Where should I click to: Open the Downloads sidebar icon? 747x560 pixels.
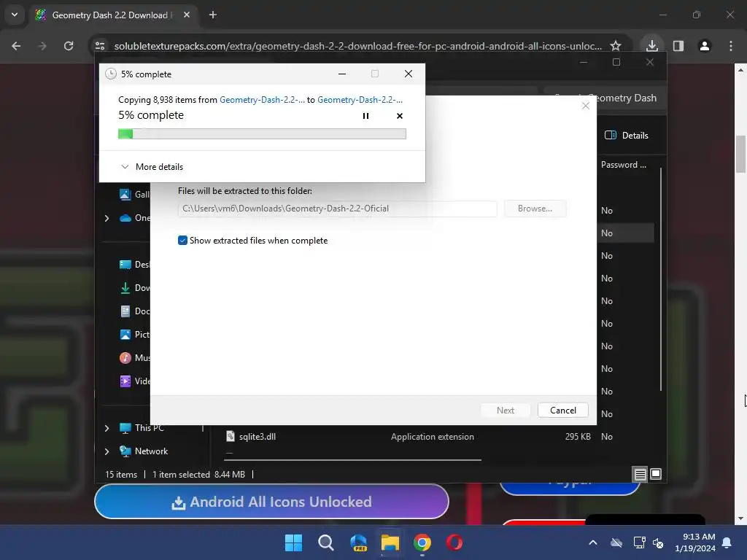(x=125, y=287)
